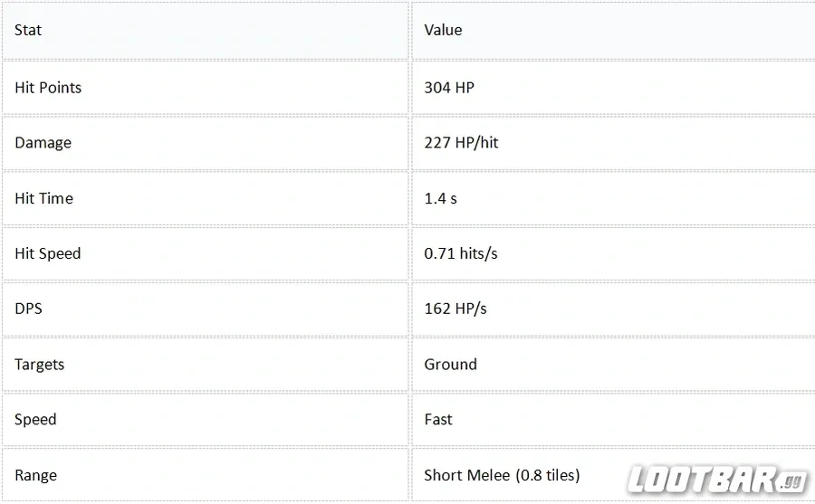Select the Stat column header
This screenshot has height=504, width=815.
pos(28,30)
